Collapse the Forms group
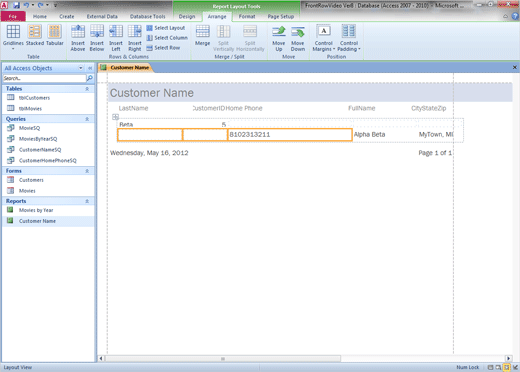The height and width of the screenshot is (372, 520). [x=87, y=171]
